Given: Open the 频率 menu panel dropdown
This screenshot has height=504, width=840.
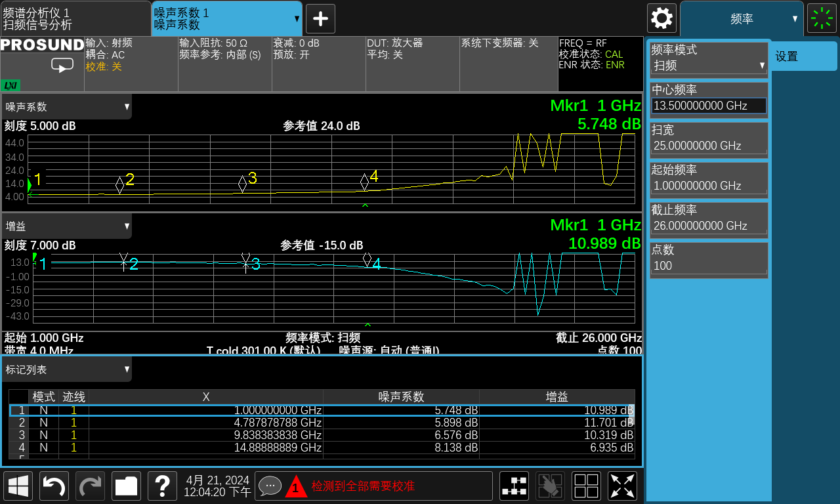Looking at the screenshot, I should (x=742, y=18).
